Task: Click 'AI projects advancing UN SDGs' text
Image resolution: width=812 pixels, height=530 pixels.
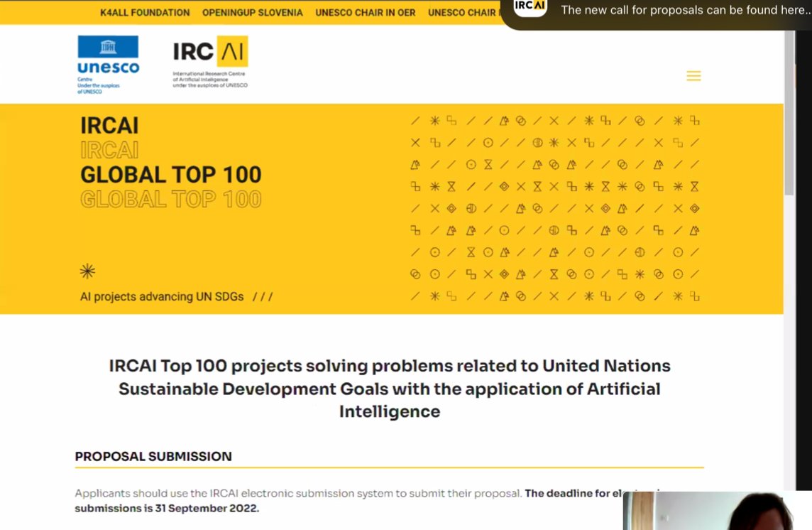Action: click(x=162, y=297)
